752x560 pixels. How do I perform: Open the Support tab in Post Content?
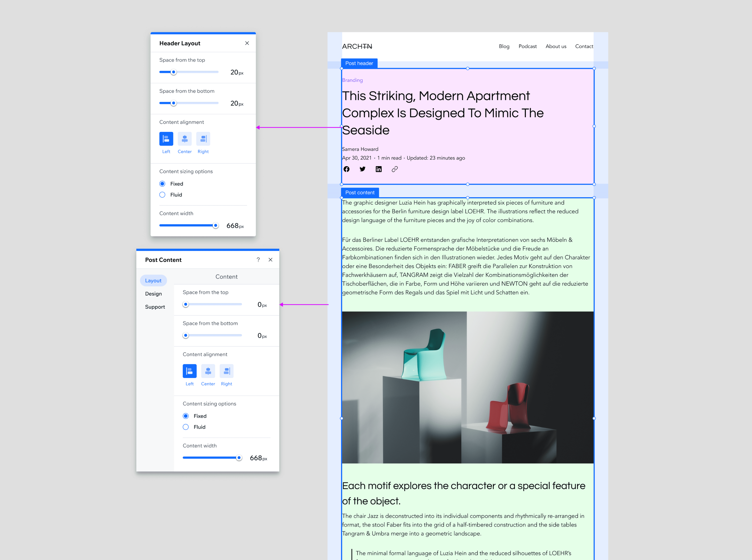(x=155, y=307)
